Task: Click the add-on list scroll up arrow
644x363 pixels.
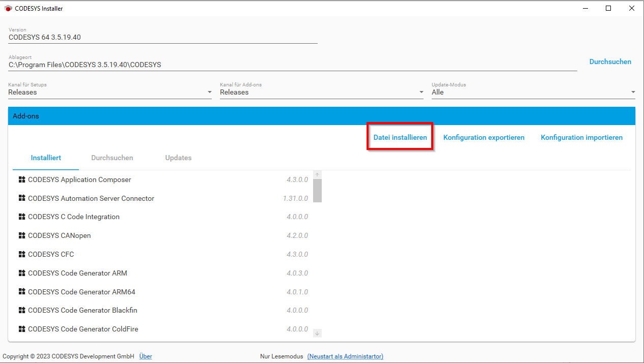Action: tap(317, 174)
